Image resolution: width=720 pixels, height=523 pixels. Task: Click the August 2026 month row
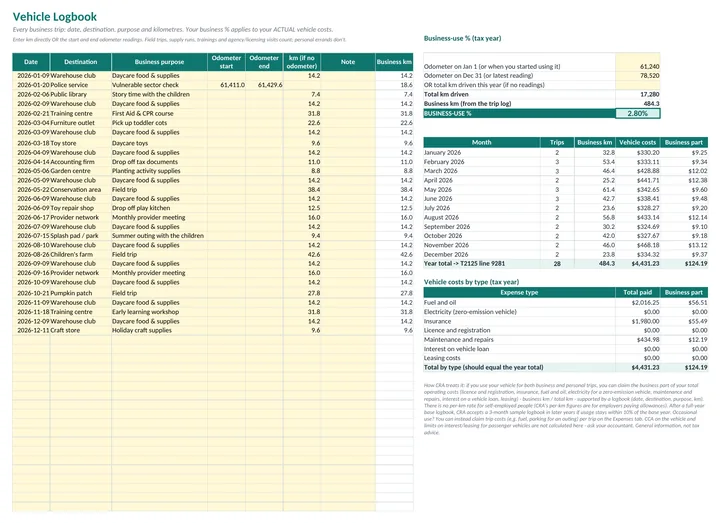[565, 217]
